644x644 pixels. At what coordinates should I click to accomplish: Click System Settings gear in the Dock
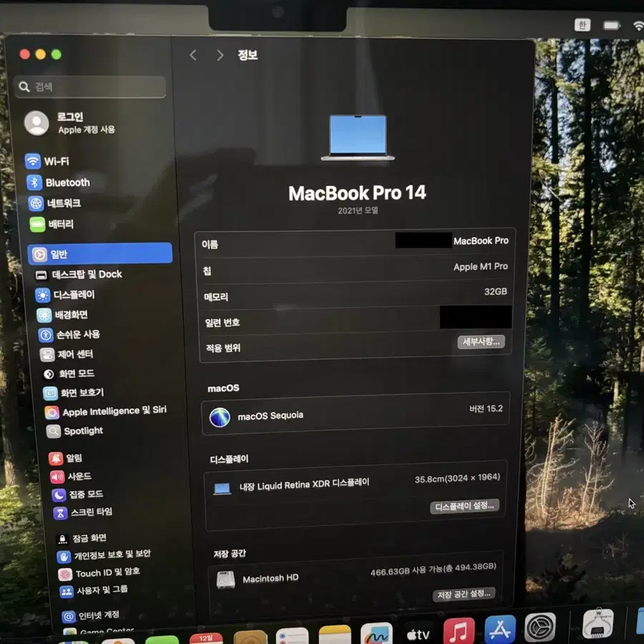pos(540,627)
